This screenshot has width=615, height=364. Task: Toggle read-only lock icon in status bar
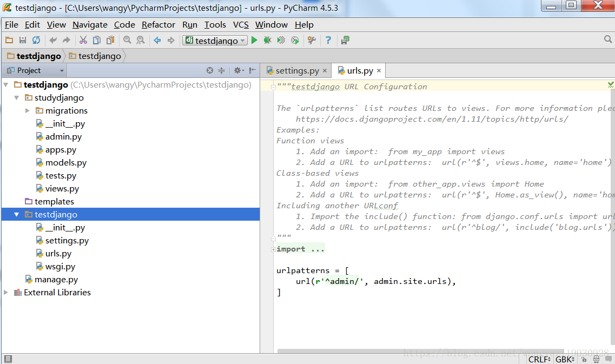tap(584, 359)
